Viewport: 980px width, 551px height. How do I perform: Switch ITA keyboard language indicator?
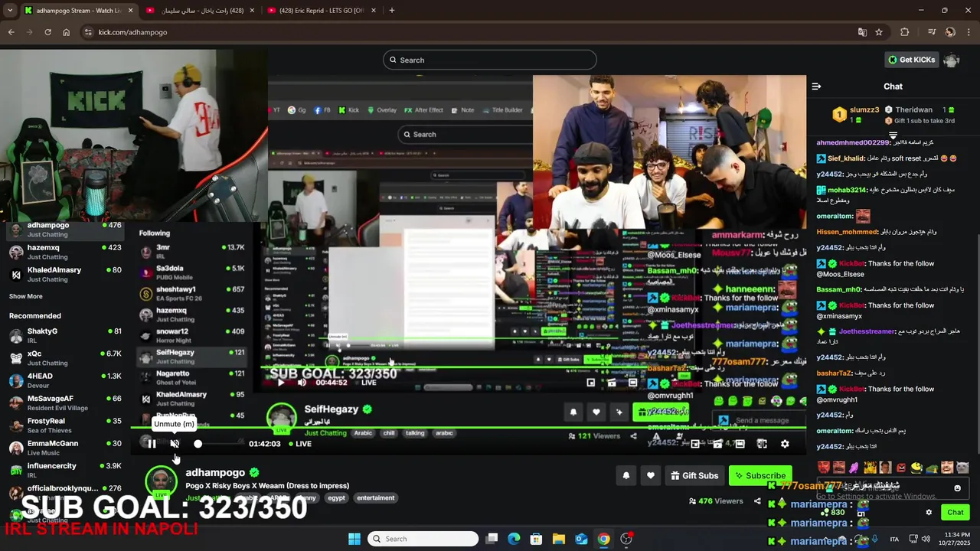click(x=894, y=540)
